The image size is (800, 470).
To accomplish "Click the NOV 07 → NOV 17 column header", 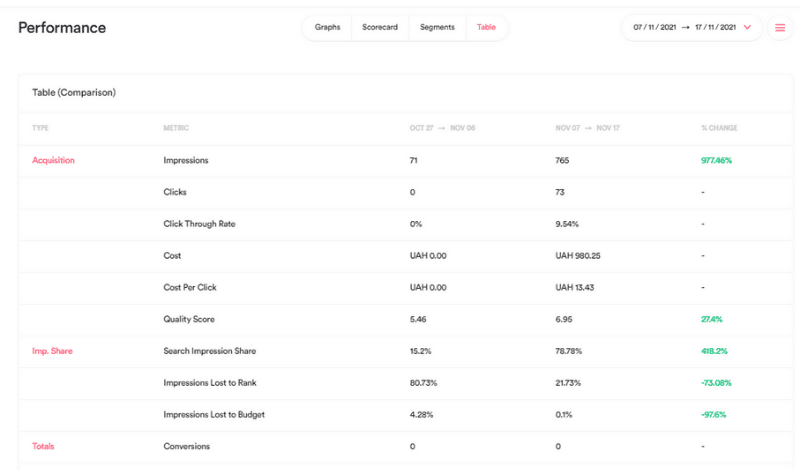I will [x=587, y=128].
